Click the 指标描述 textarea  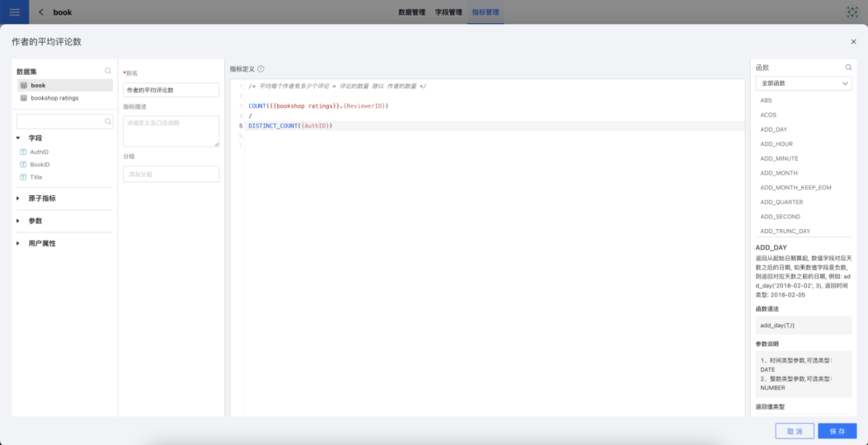tap(171, 131)
